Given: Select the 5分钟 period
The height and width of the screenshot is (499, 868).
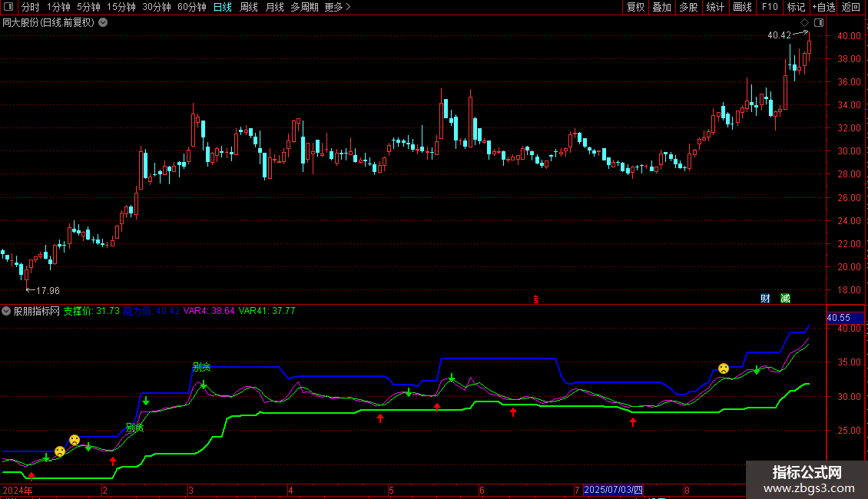Looking at the screenshot, I should point(88,7).
